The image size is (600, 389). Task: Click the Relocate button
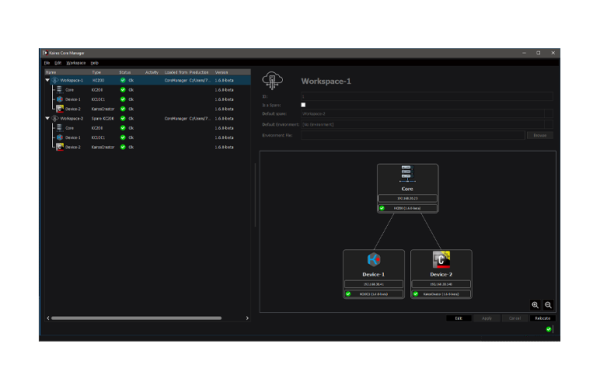pos(542,318)
